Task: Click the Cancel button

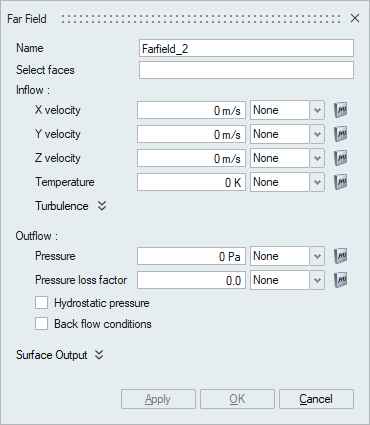Action: [316, 399]
